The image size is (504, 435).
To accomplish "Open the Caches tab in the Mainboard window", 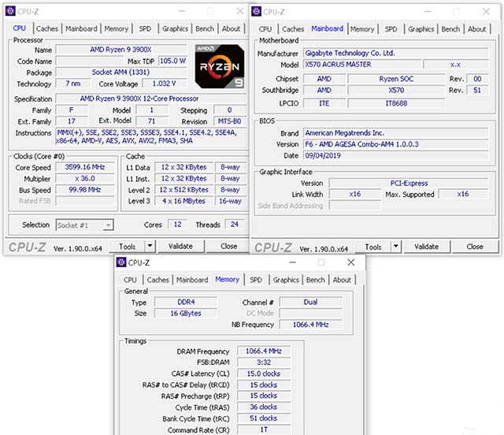I will pos(293,29).
